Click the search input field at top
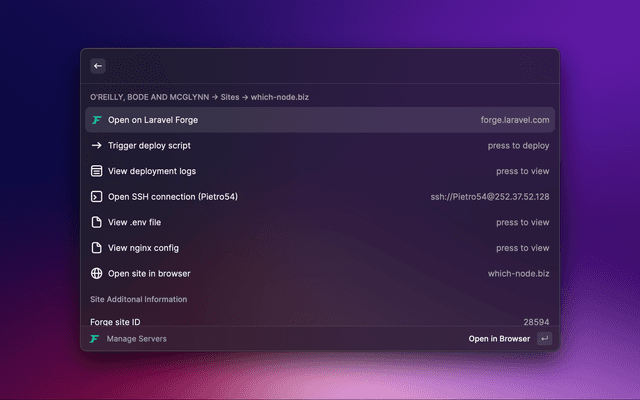 (x=330, y=66)
